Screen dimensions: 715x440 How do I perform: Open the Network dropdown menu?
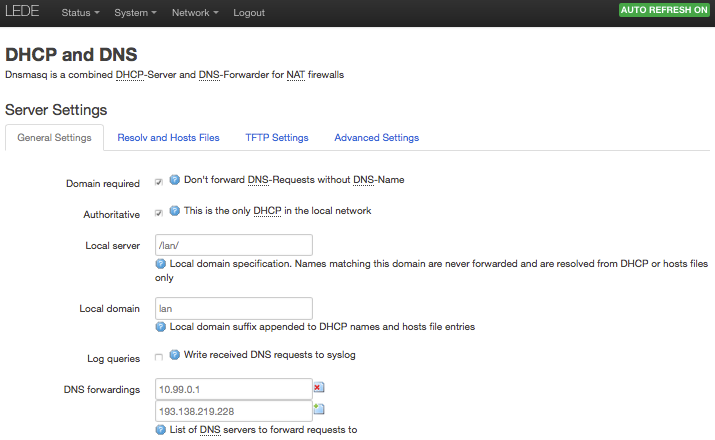coord(195,13)
